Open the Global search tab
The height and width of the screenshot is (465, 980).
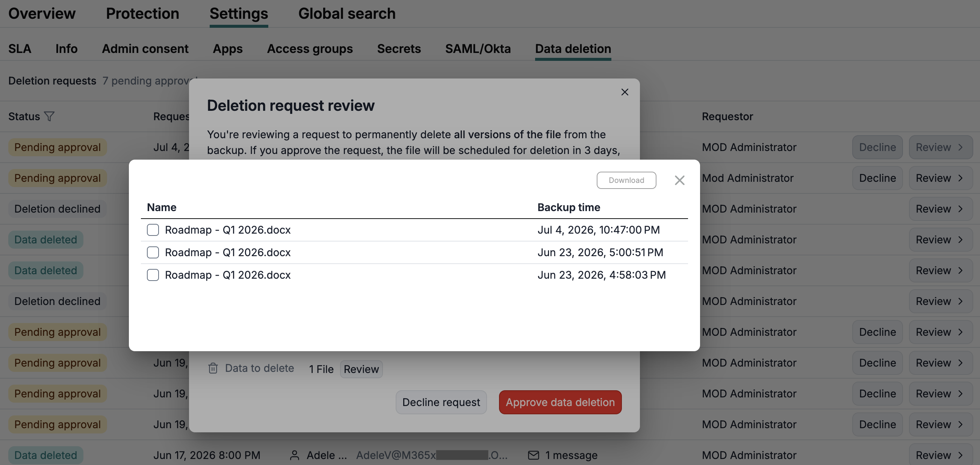pyautogui.click(x=346, y=13)
